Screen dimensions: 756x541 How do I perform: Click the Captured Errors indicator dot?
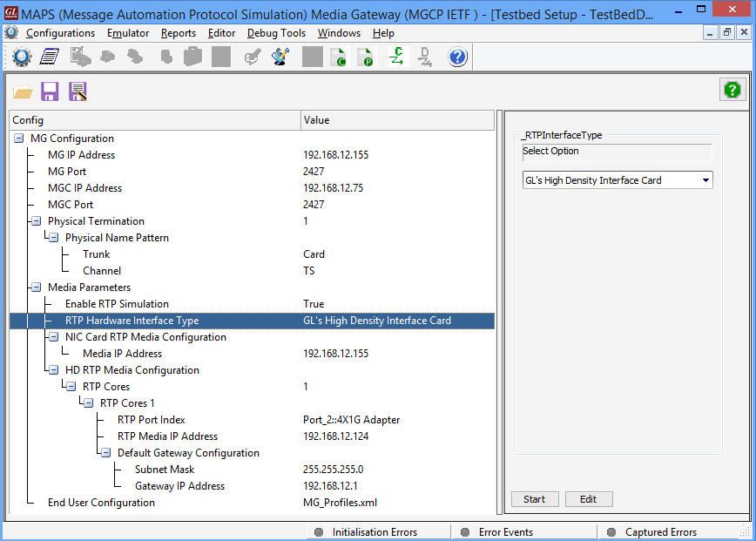click(x=611, y=532)
